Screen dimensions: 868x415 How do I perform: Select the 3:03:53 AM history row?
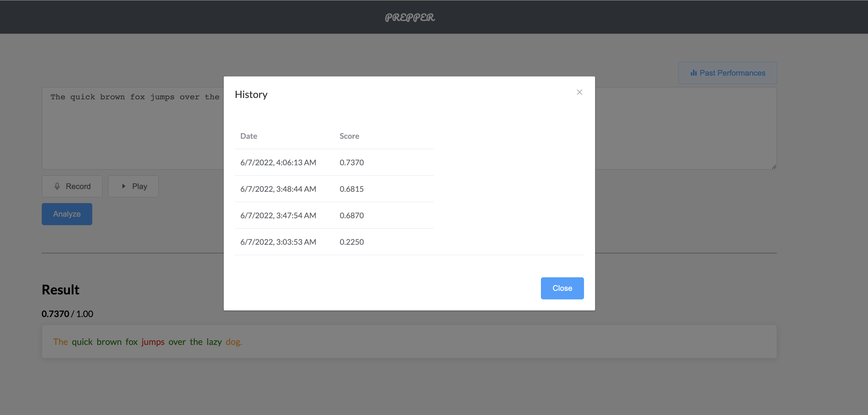pos(278,242)
